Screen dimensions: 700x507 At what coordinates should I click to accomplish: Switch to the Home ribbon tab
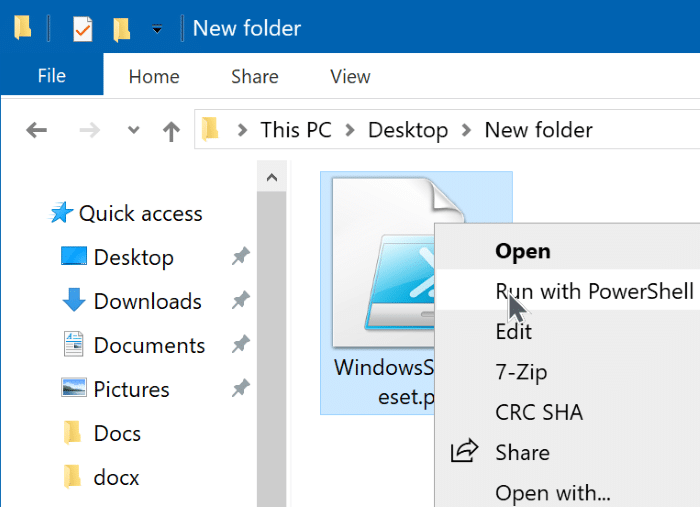point(154,76)
